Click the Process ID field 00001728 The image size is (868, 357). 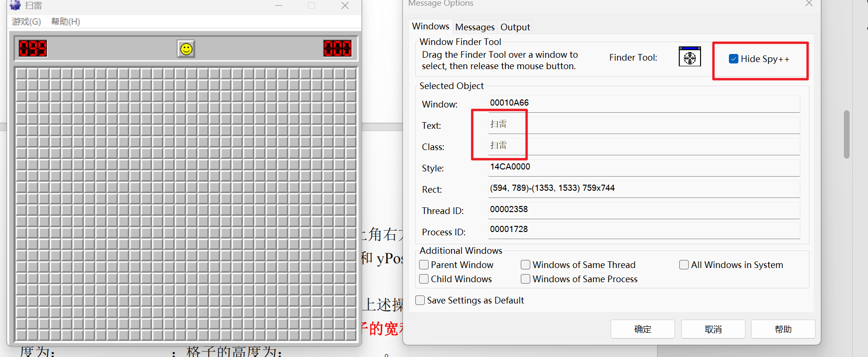(644, 231)
